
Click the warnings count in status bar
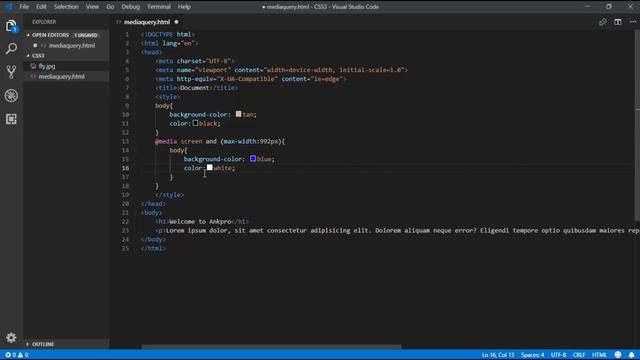click(23, 355)
